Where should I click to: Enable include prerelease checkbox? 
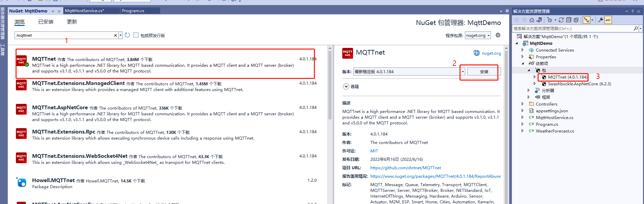[136, 35]
